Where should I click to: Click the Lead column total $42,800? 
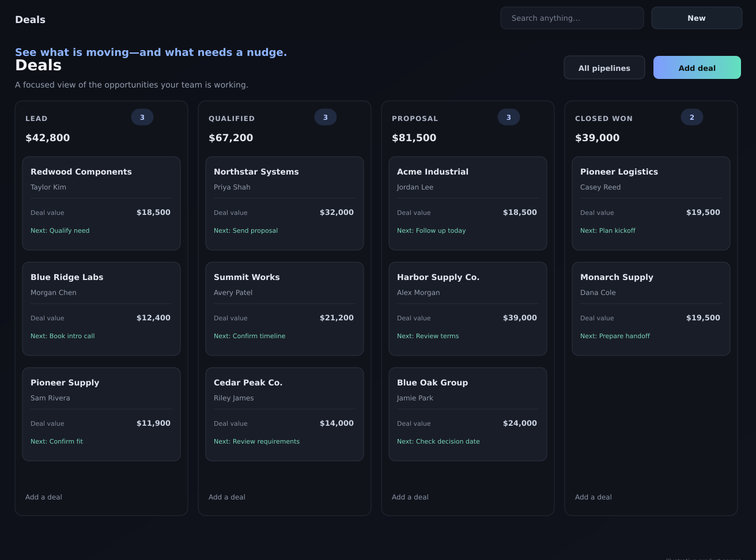tap(48, 138)
